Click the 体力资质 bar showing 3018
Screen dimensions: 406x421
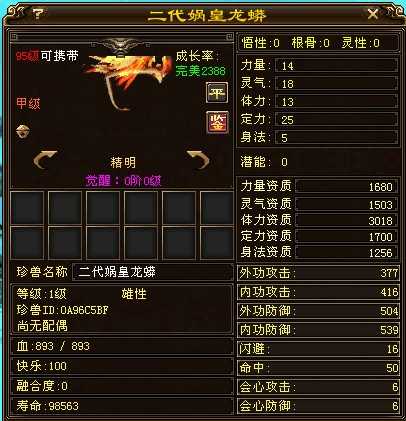346,220
